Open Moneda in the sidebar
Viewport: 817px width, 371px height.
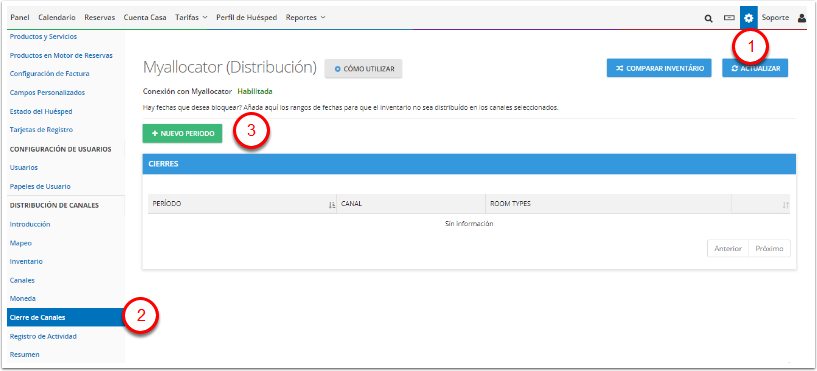point(23,299)
